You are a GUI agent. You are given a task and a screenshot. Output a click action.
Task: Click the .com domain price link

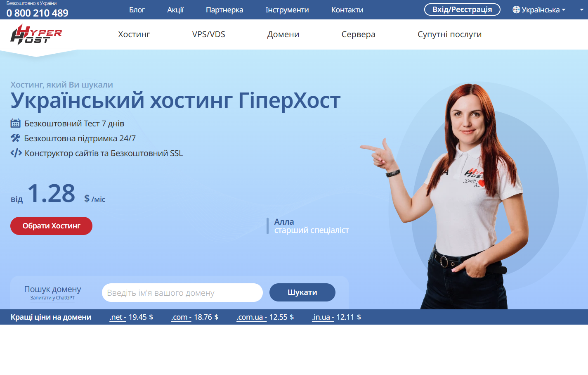[x=181, y=317]
